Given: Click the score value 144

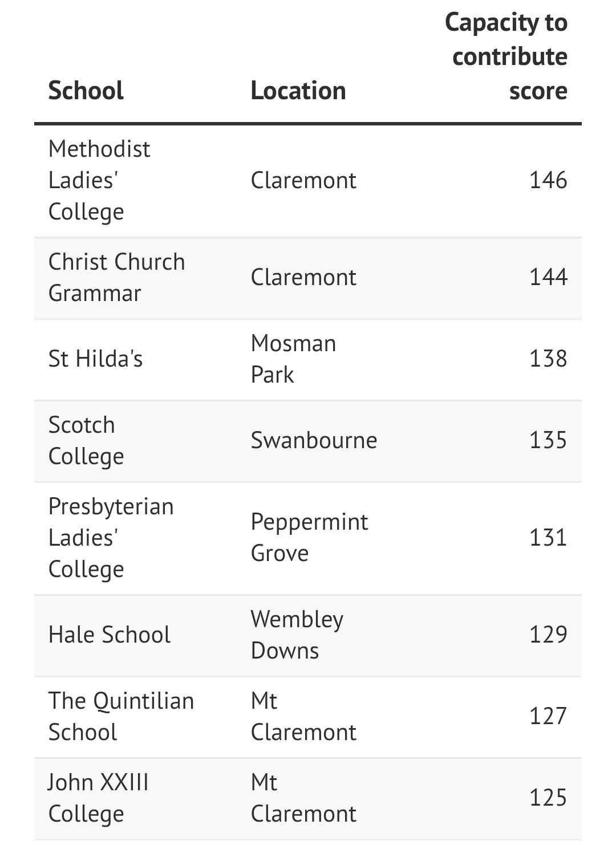Looking at the screenshot, I should (x=548, y=277).
